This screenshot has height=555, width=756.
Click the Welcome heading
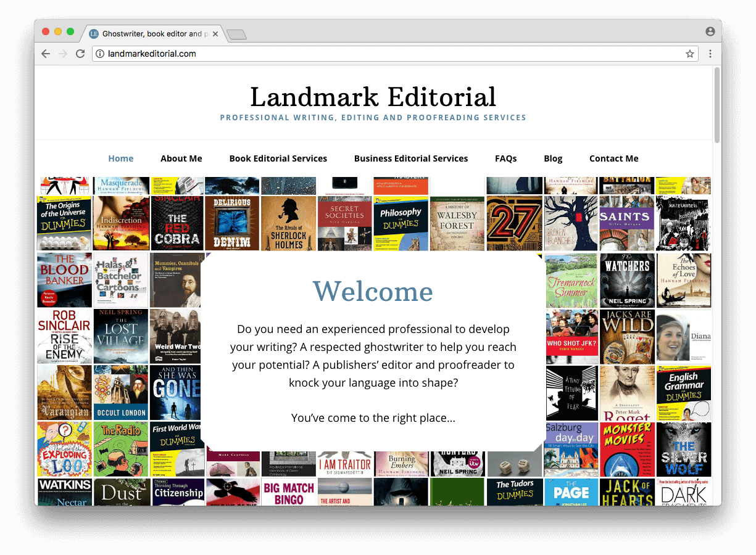coord(373,291)
